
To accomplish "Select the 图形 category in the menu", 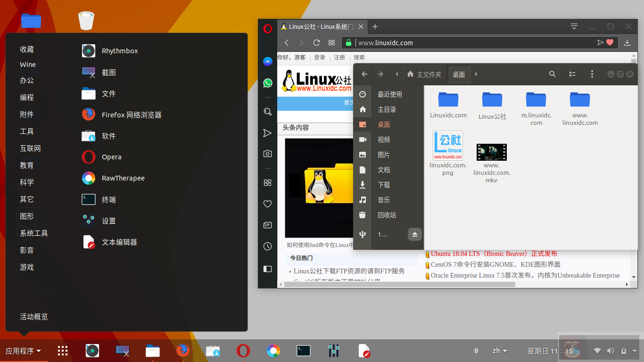I will click(x=26, y=216).
